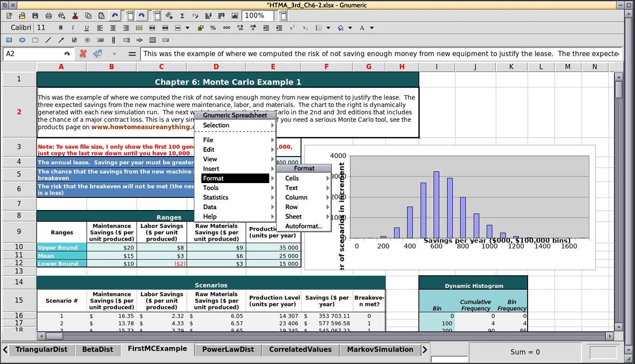Screen dimensions: 635x364
Task: Insert a chart from toolbar
Action: click(235, 15)
